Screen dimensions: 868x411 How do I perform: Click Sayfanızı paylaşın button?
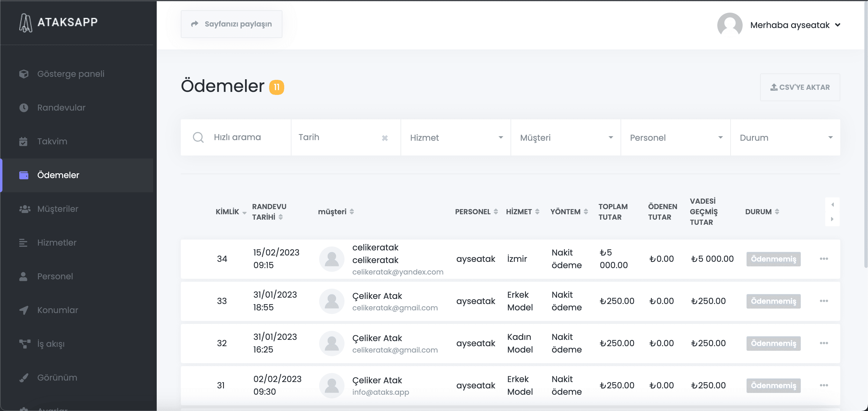pos(231,24)
